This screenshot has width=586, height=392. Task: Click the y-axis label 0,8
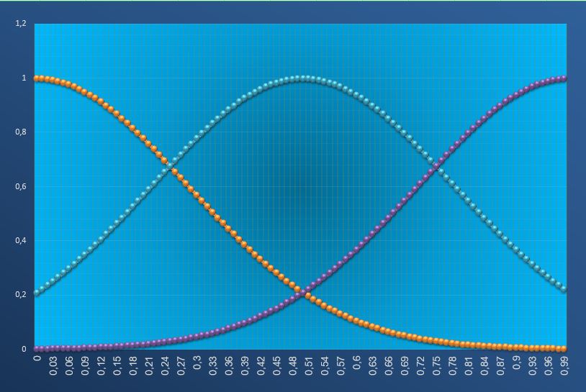click(x=20, y=132)
